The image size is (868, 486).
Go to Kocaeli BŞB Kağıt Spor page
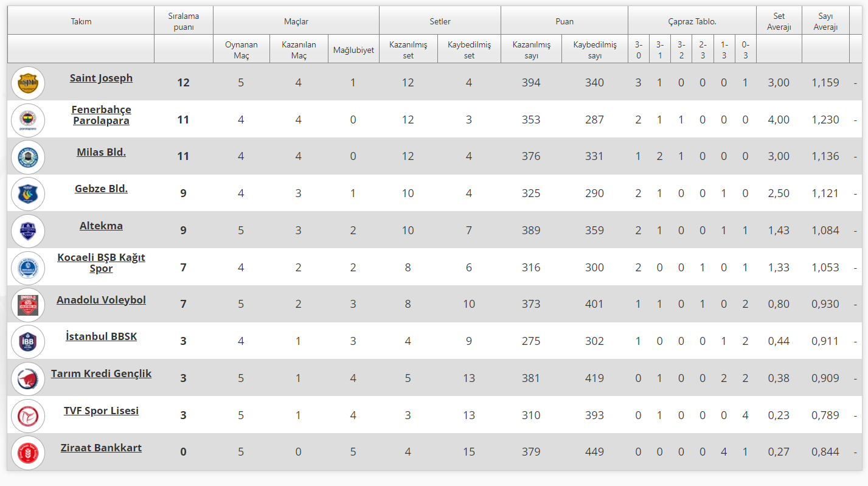[x=101, y=263]
